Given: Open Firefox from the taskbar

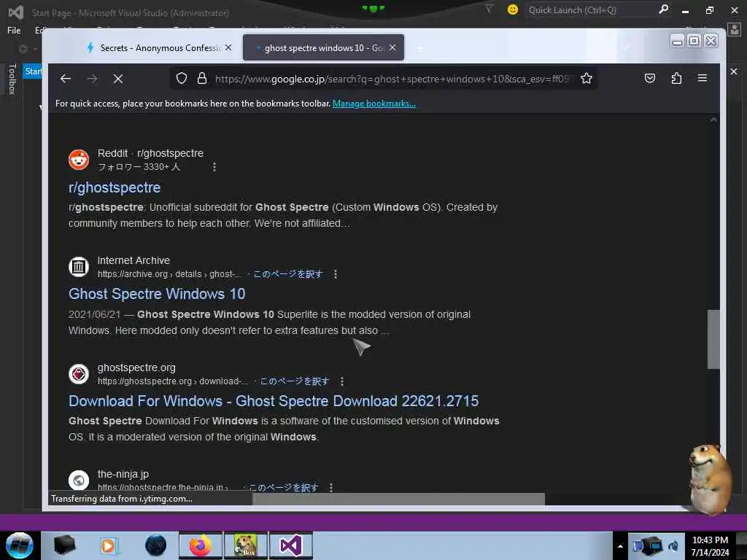Looking at the screenshot, I should pos(201,545).
